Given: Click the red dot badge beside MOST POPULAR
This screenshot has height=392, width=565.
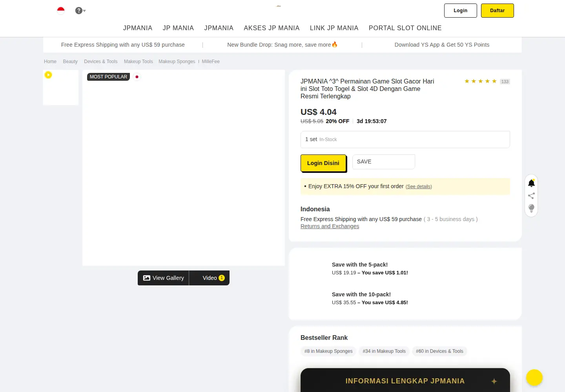Looking at the screenshot, I should [x=137, y=77].
